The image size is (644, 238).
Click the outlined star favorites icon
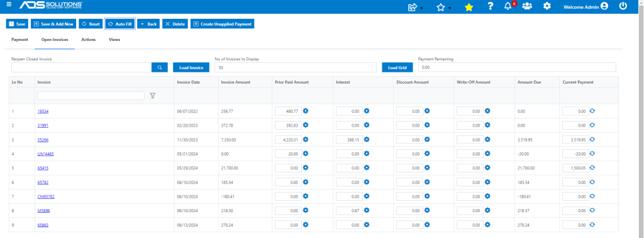(441, 7)
